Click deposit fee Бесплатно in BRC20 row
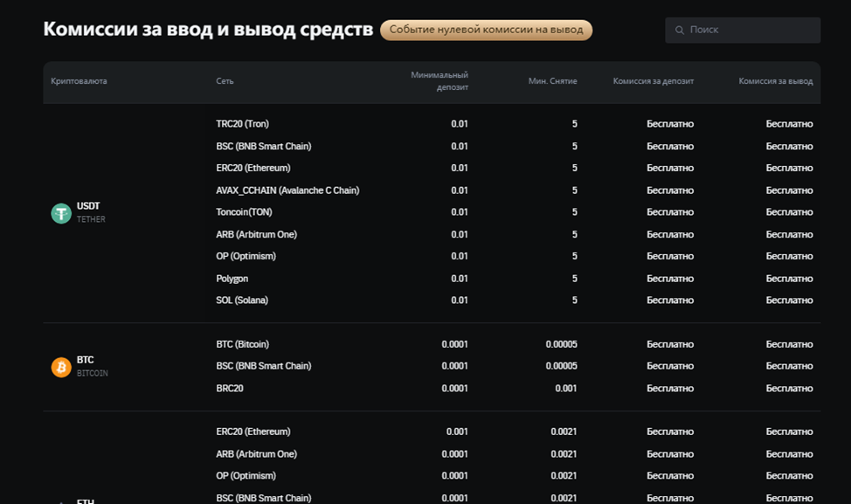The height and width of the screenshot is (504, 851). click(670, 389)
